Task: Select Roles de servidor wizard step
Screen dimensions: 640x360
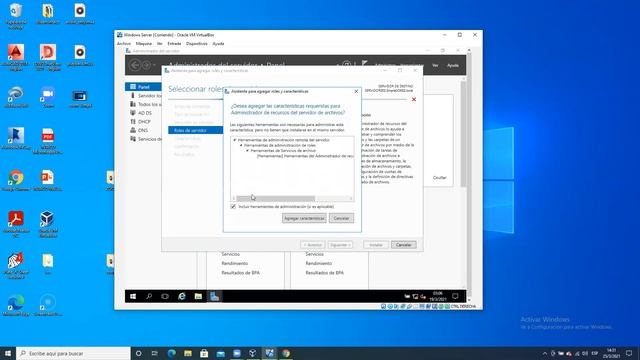Action: (195, 130)
